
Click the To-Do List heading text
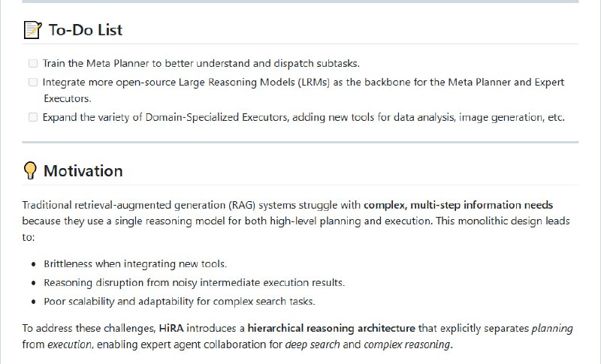(x=85, y=30)
